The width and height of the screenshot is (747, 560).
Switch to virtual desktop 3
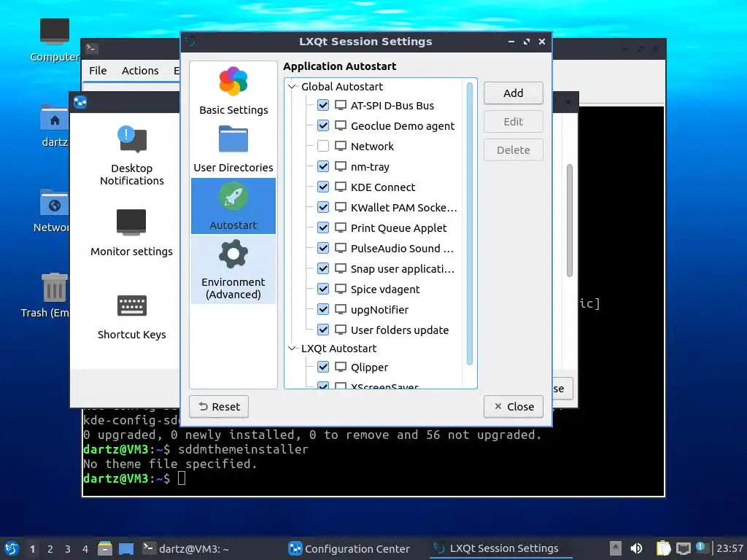click(68, 549)
